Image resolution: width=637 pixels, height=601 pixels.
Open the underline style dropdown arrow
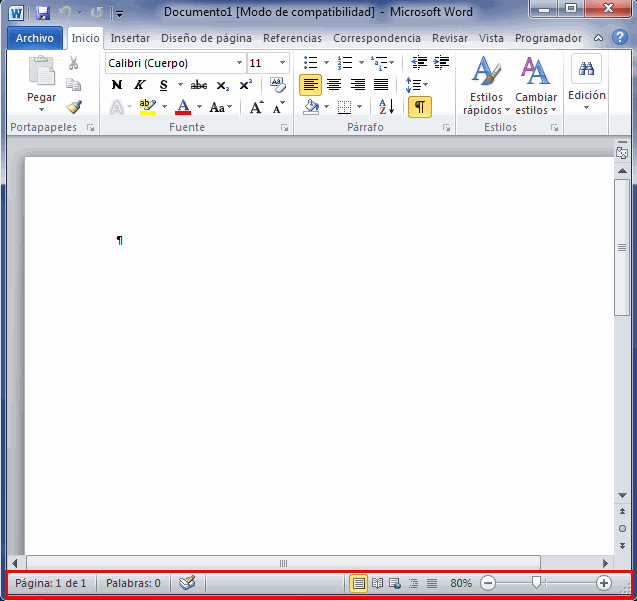point(180,85)
